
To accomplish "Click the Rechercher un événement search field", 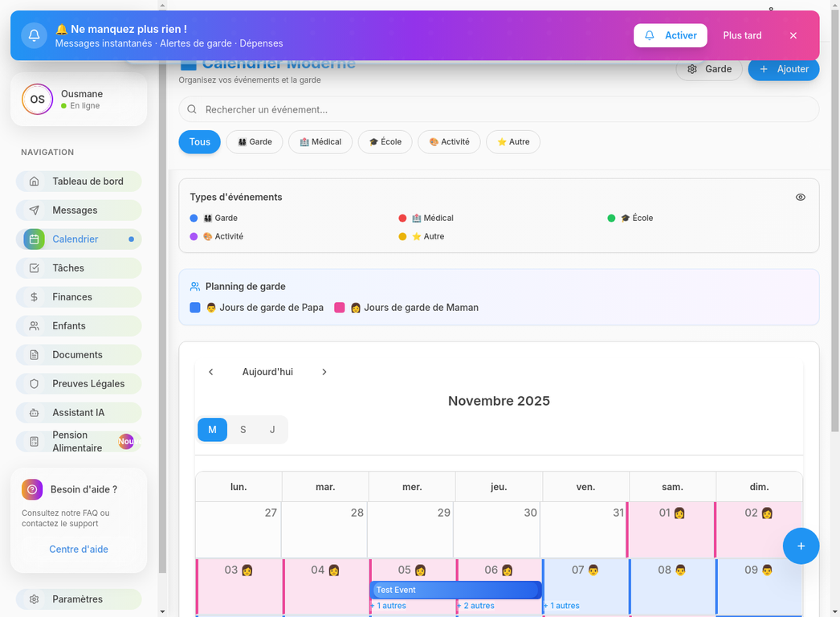I will click(498, 109).
